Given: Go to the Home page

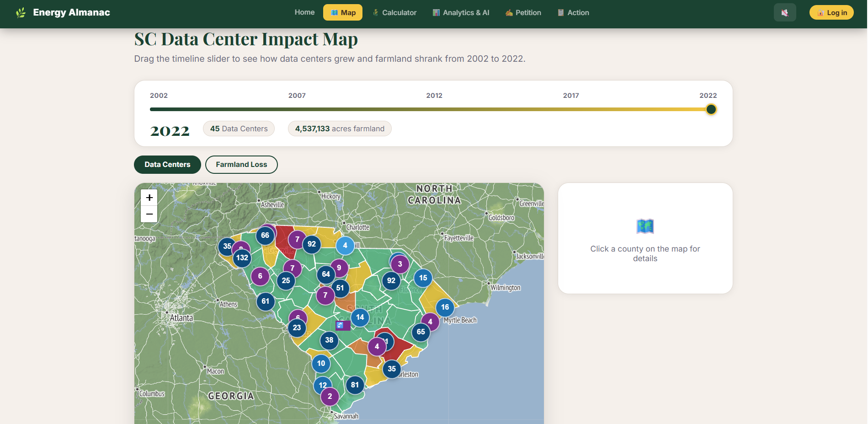Looking at the screenshot, I should click(x=304, y=12).
